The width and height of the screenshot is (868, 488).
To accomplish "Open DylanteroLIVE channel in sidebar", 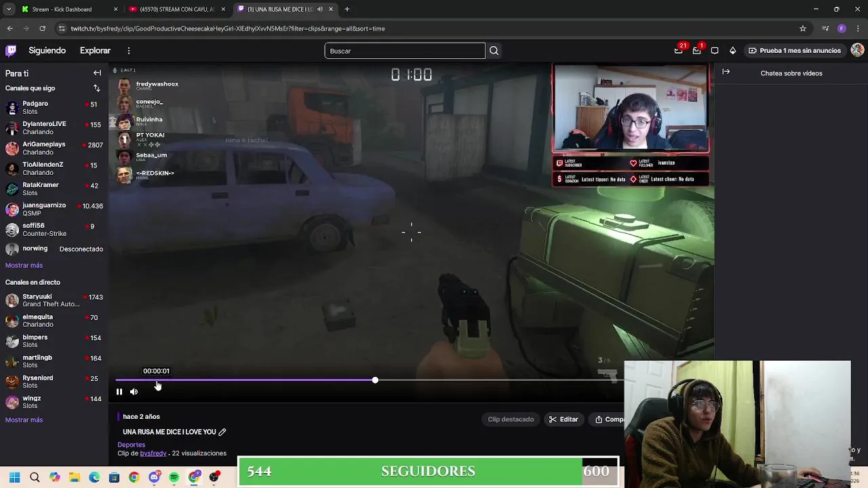I will pyautogui.click(x=54, y=127).
